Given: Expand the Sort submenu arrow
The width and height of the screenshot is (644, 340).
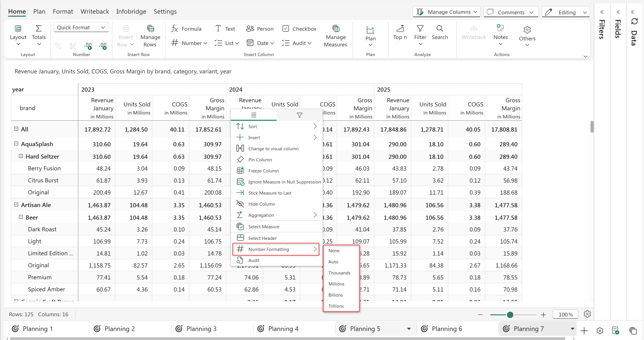Looking at the screenshot, I should pos(315,126).
